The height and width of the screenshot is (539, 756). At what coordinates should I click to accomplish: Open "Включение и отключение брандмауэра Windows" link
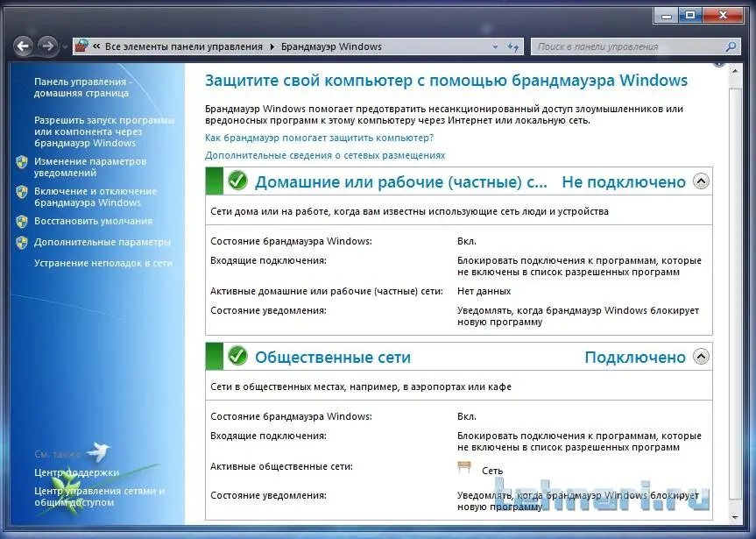point(95,197)
